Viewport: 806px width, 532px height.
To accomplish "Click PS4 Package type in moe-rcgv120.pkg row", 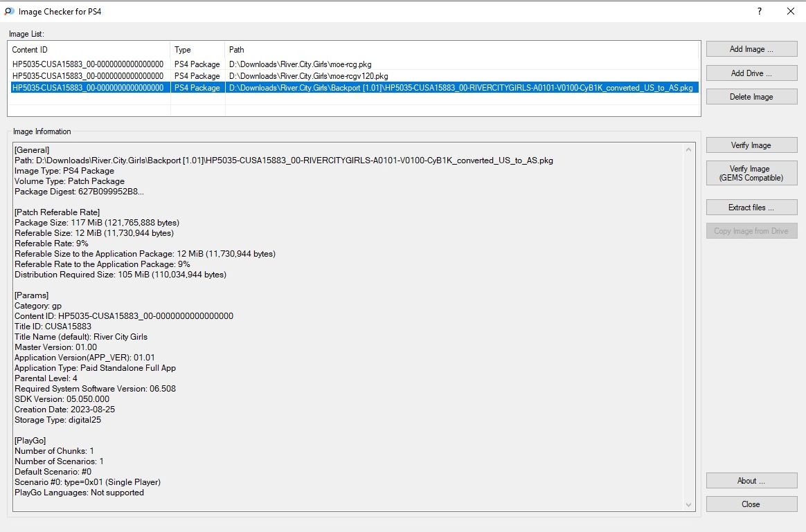I will click(x=197, y=76).
